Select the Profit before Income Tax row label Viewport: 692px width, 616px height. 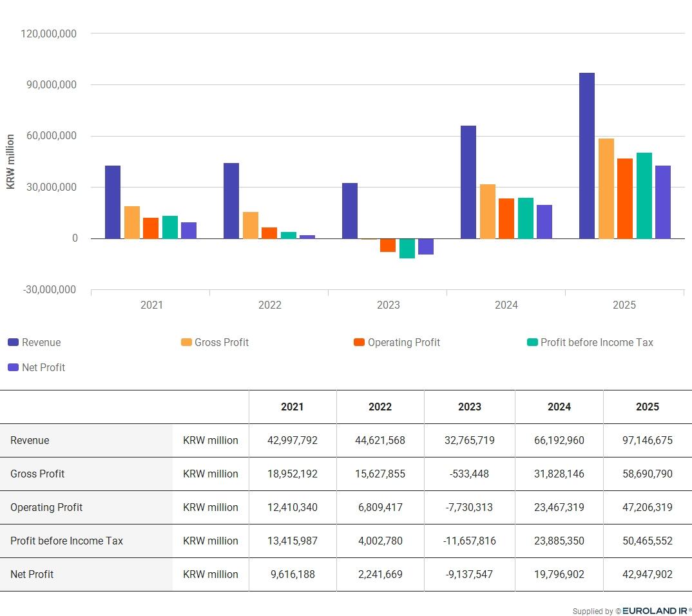coord(66,541)
